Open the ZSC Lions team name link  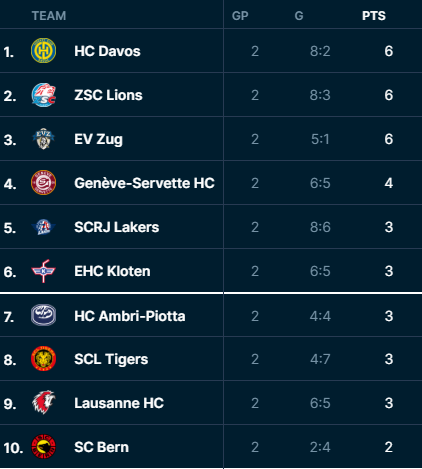tap(108, 95)
